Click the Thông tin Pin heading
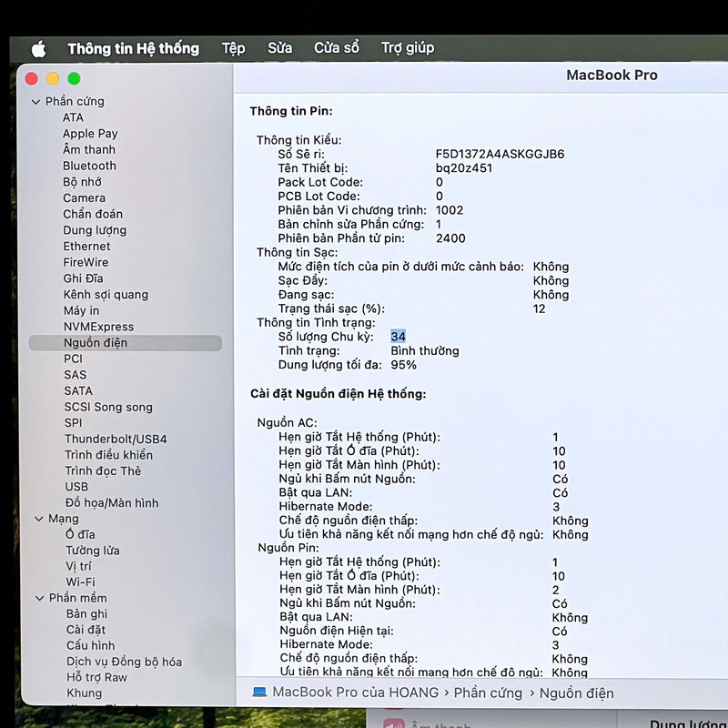This screenshot has height=728, width=728. (x=291, y=111)
